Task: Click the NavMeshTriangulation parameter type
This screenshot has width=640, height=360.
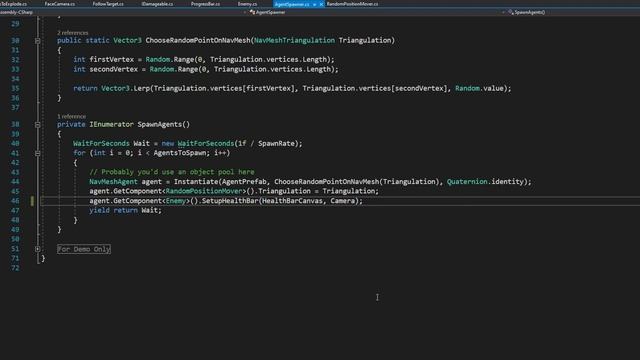Action: click(294, 40)
